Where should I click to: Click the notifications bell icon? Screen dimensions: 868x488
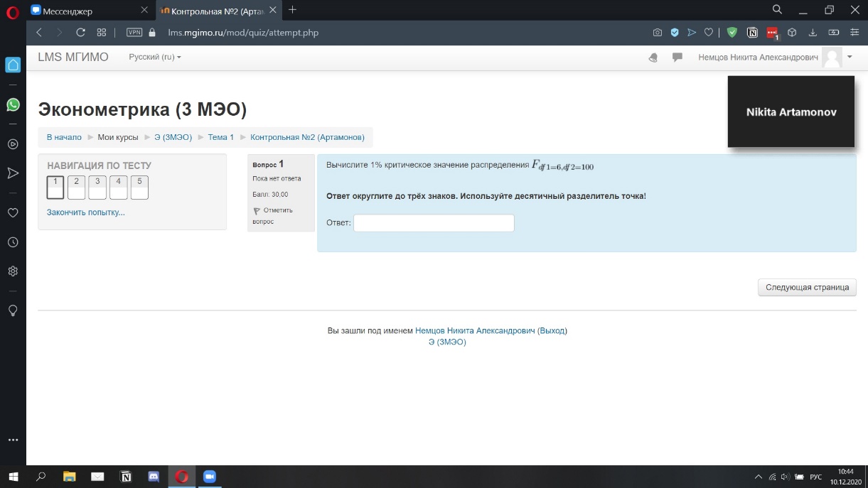coord(653,58)
